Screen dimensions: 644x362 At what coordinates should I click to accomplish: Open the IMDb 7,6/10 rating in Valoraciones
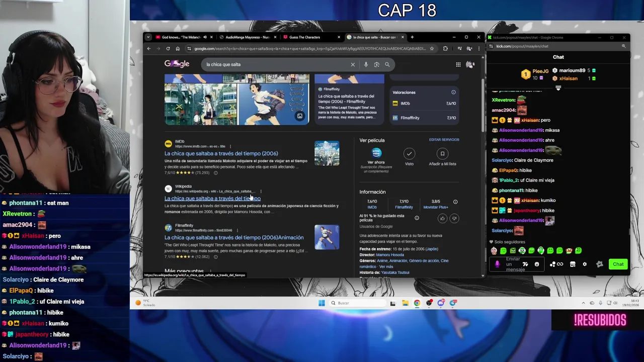click(425, 104)
